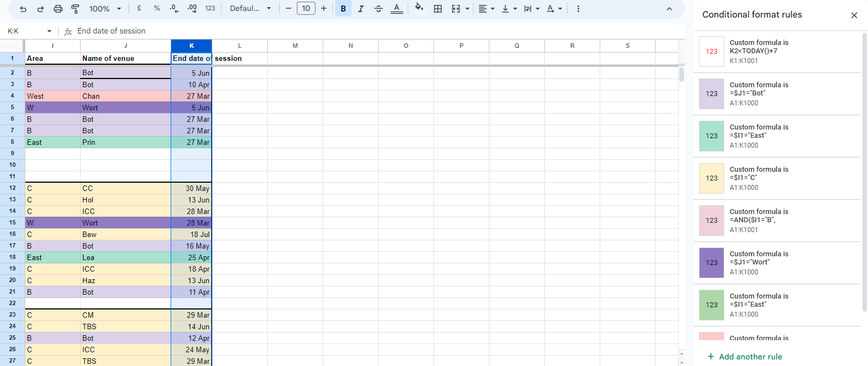Select row 12 header
The height and width of the screenshot is (366, 868).
click(12, 188)
